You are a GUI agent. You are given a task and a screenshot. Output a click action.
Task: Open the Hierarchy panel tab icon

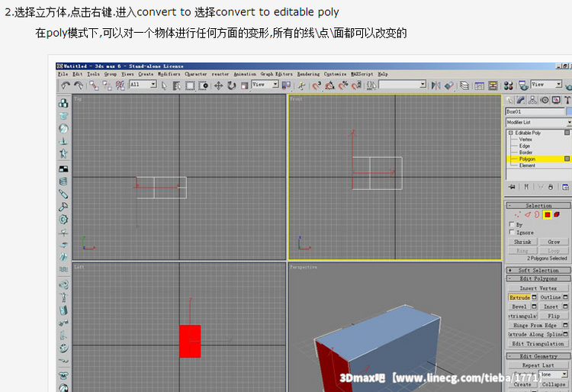tap(532, 100)
